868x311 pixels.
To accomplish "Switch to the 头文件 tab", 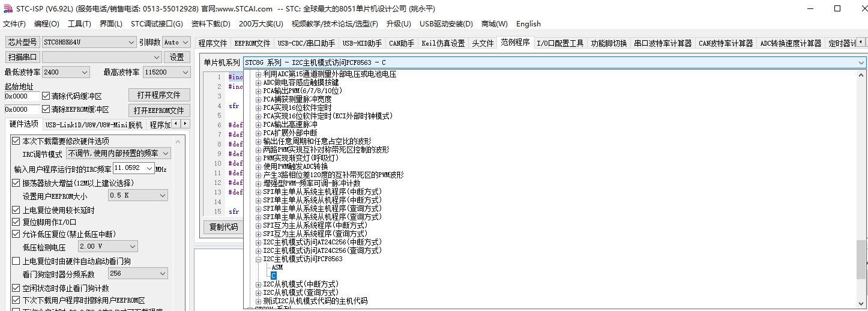I will tap(483, 43).
